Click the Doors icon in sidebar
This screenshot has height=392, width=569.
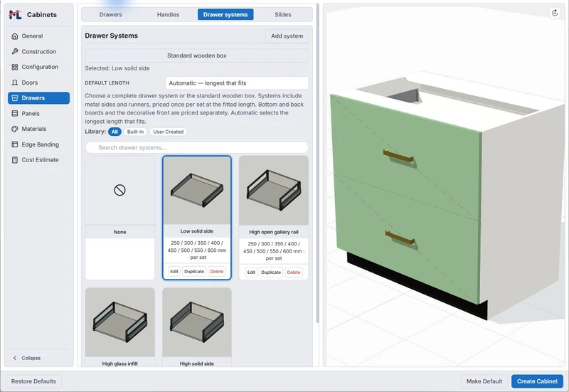pyautogui.click(x=14, y=83)
